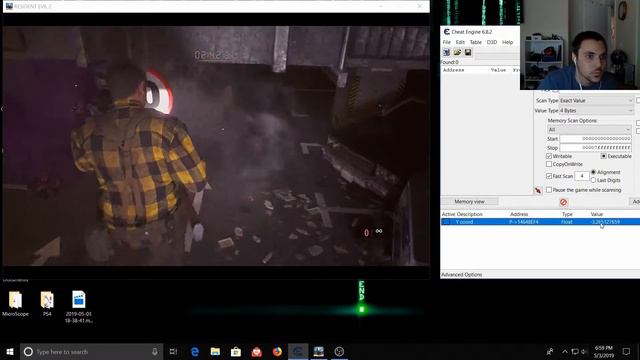The height and width of the screenshot is (360, 640).
Task: Click the Type column header in address table
Action: (x=567, y=214)
